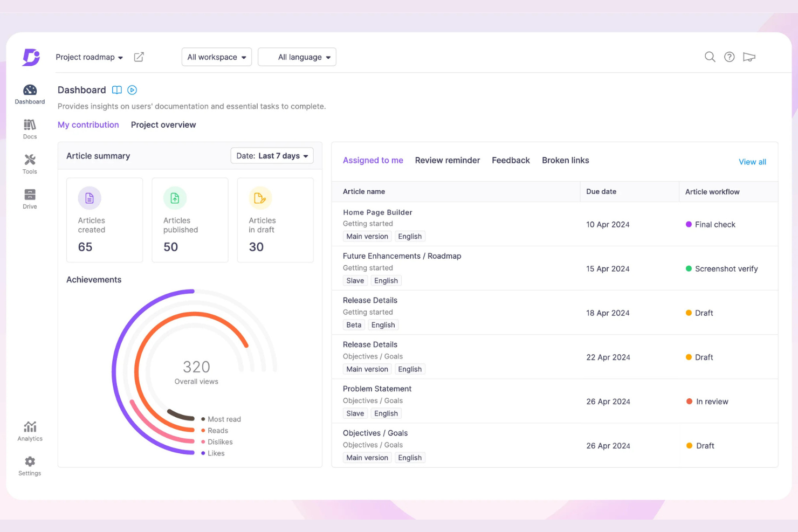
Task: Click the Reads legend entry
Action: point(215,430)
